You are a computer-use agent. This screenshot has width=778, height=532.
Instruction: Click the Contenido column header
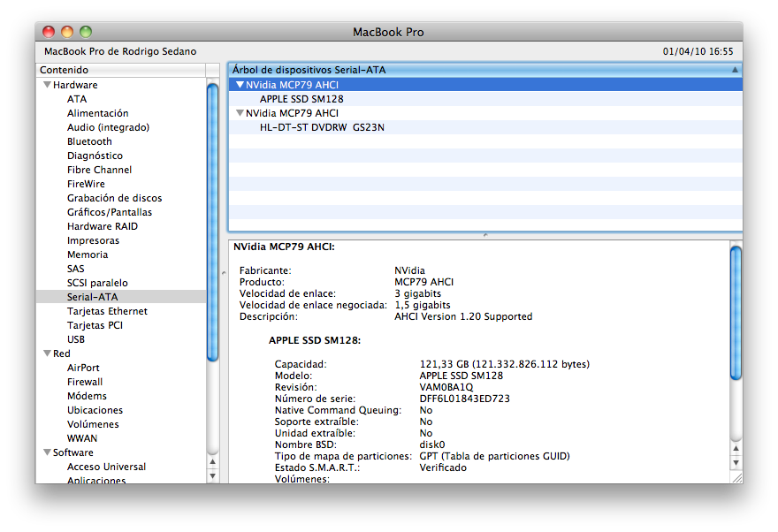tap(121, 70)
